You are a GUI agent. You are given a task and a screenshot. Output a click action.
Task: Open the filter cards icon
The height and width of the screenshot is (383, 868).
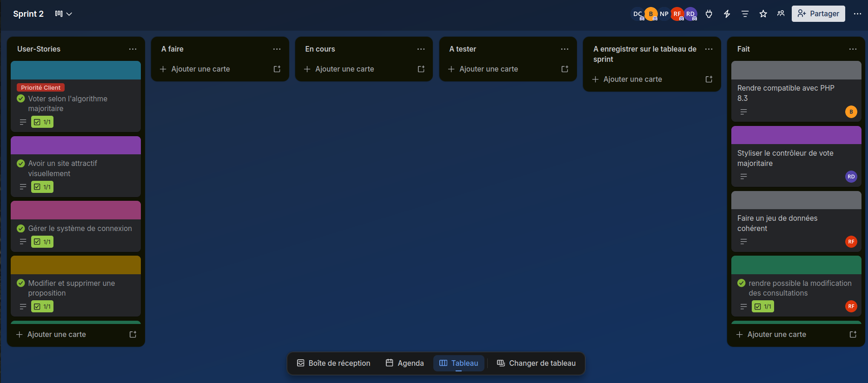click(745, 14)
